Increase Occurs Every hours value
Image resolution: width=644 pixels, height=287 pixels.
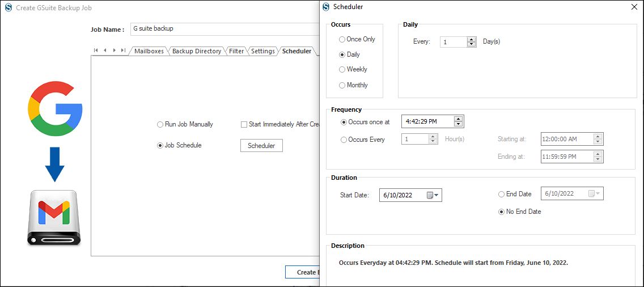coord(433,137)
